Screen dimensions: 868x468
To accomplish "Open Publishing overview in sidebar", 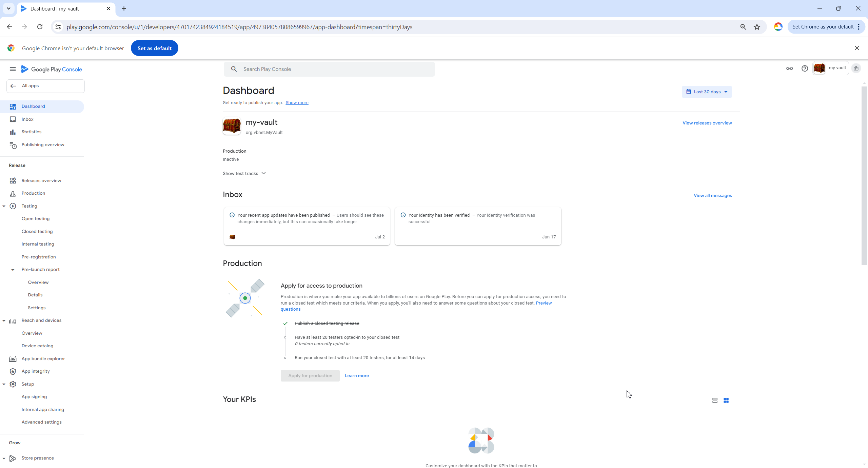I will click(43, 145).
